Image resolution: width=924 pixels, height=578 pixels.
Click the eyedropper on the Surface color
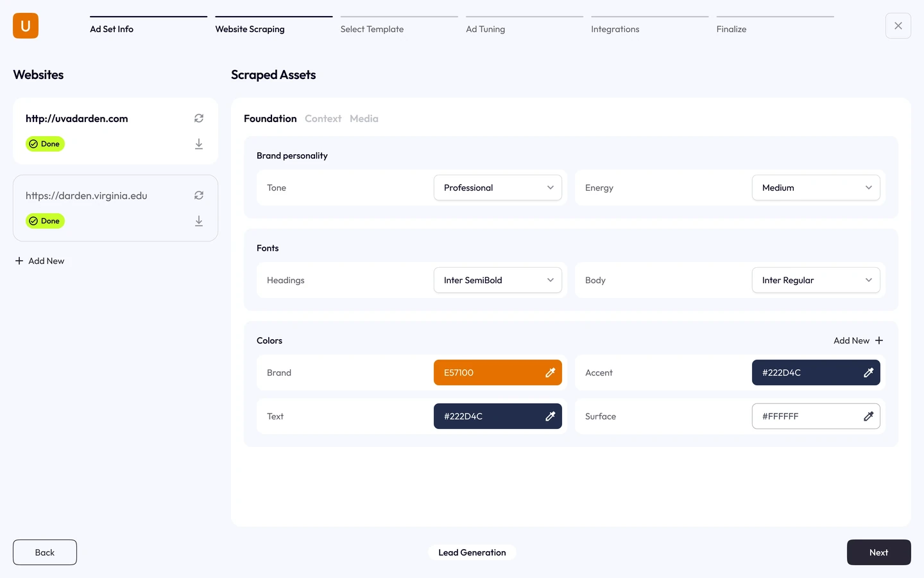click(868, 416)
